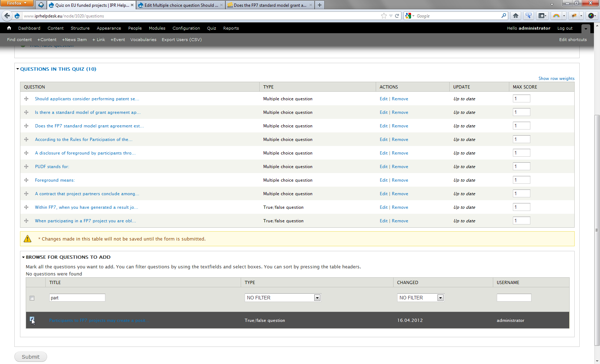Image resolution: width=600 pixels, height=364 pixels.
Task: Open URL history dropdown arrow
Action: click(391, 16)
